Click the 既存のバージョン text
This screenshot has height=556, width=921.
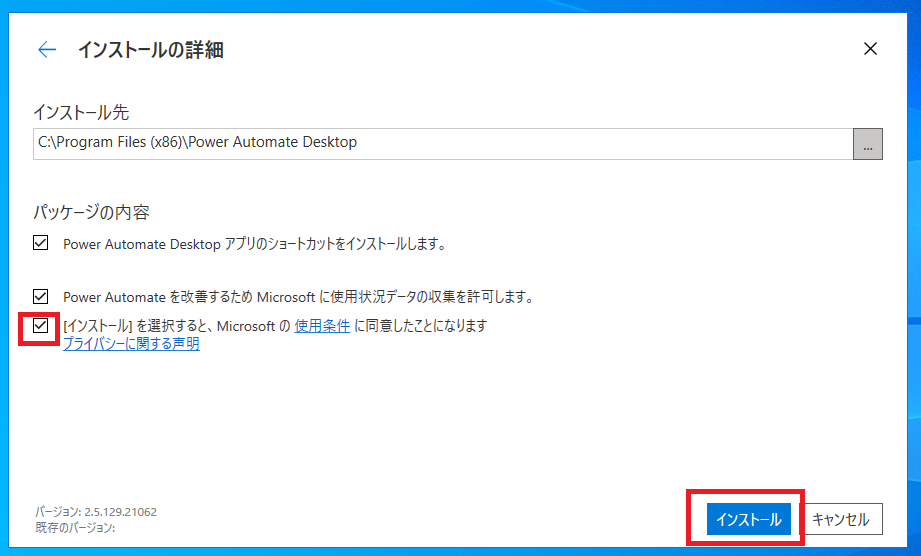(x=75, y=527)
